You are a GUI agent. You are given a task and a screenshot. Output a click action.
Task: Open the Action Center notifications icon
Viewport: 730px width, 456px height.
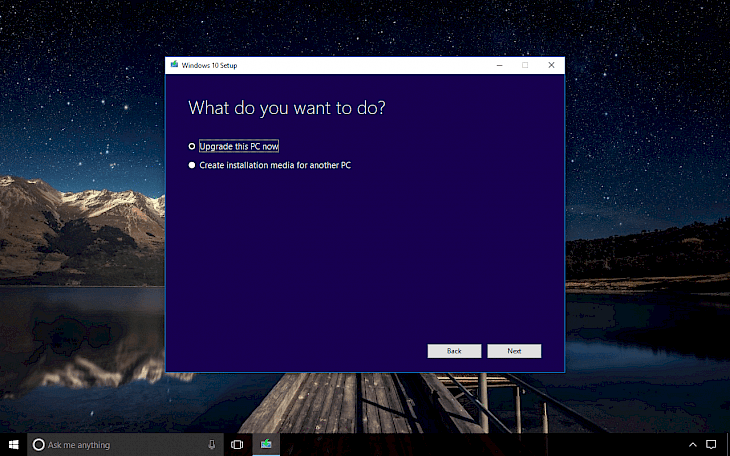[x=711, y=445]
